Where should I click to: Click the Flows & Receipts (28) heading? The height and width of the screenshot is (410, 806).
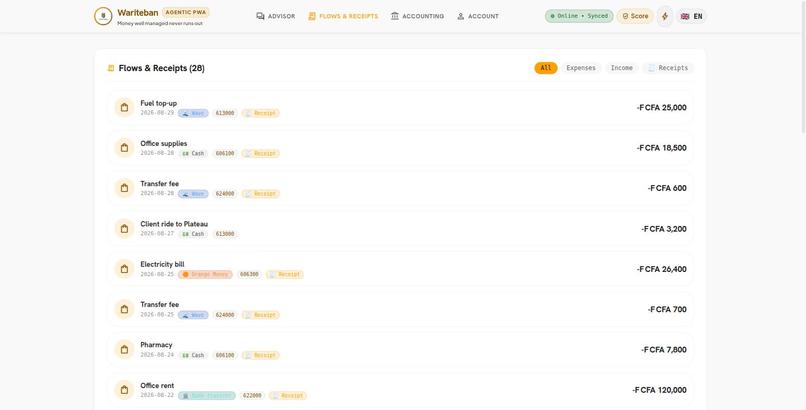click(x=161, y=68)
